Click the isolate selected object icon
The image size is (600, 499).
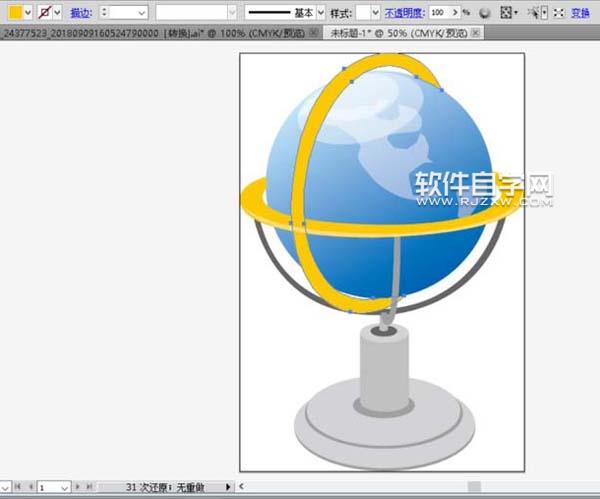[x=559, y=13]
